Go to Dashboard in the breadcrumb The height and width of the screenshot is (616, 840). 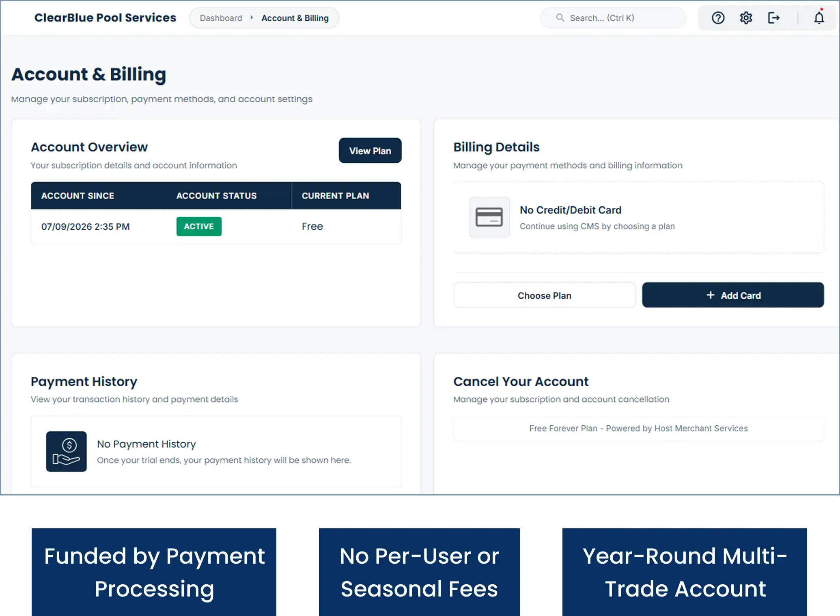[221, 18]
